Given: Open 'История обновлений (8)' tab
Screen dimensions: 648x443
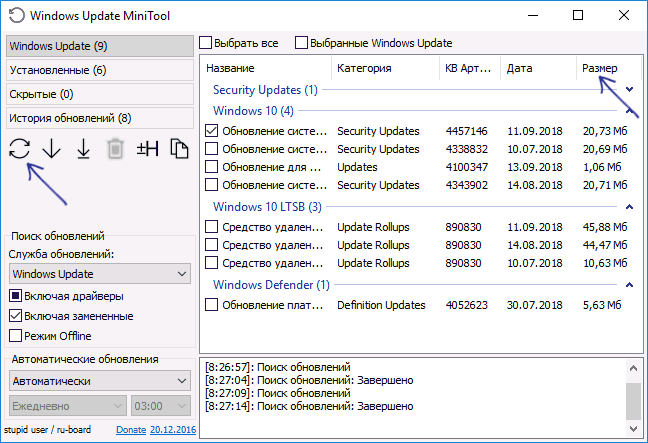Looking at the screenshot, I should coord(100,118).
